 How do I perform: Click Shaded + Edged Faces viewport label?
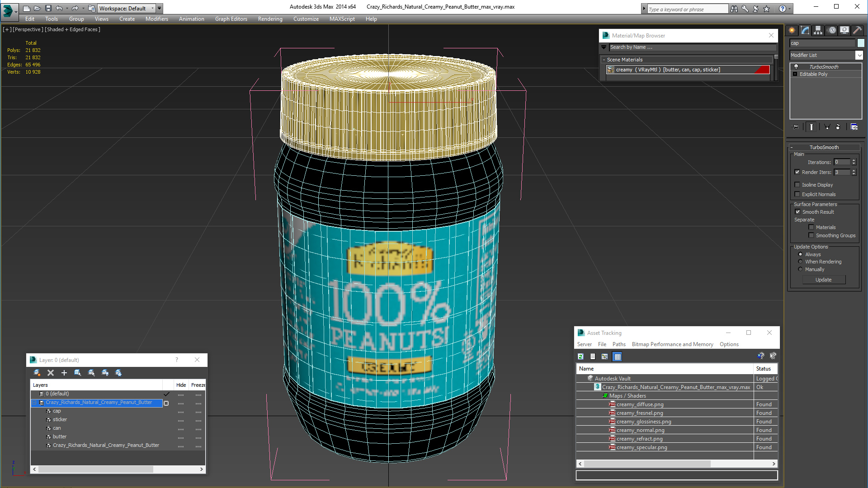pos(72,29)
